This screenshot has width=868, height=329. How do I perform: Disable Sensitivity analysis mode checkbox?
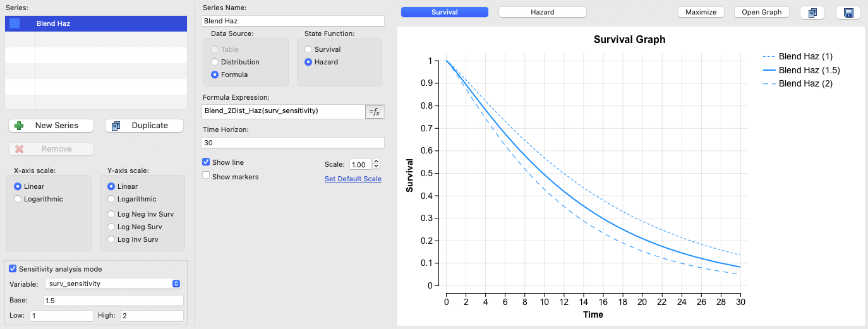tap(13, 269)
